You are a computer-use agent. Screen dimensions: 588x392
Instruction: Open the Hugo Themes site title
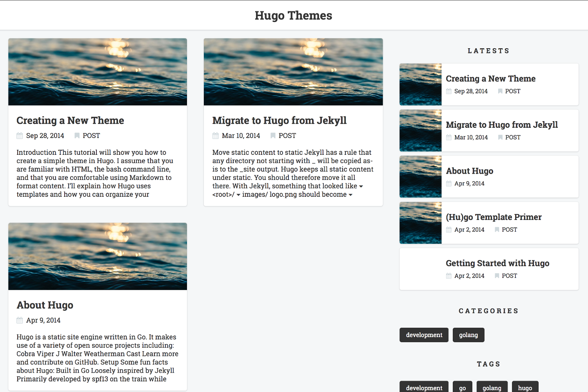(x=294, y=15)
